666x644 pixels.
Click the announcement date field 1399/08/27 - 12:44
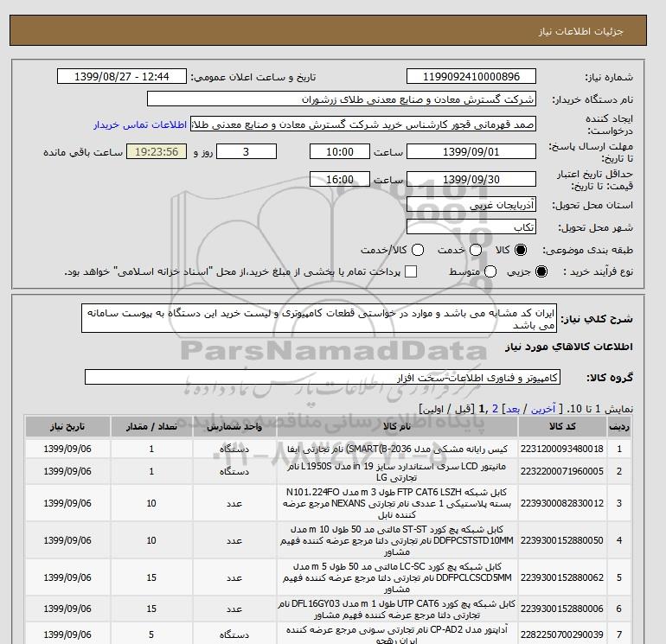(121, 76)
